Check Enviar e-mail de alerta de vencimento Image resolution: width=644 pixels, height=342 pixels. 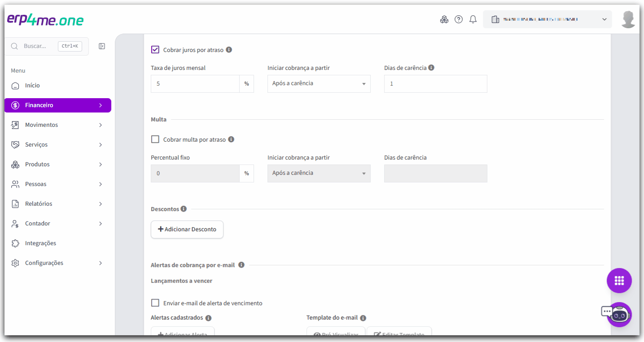[155, 303]
